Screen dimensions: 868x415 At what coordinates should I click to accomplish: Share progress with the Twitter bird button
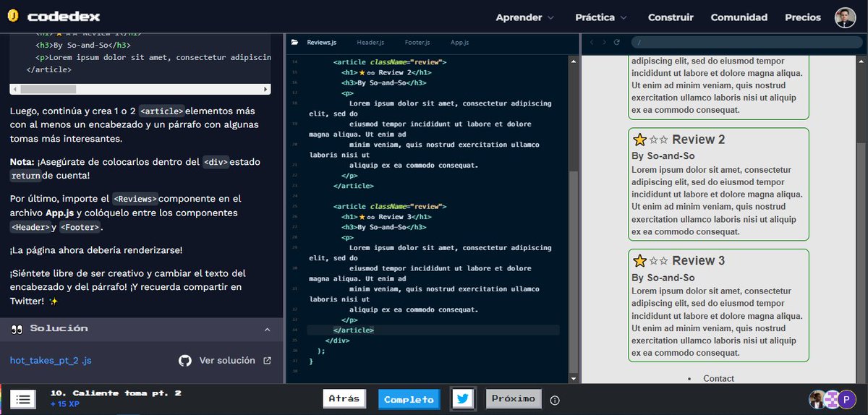coord(464,399)
